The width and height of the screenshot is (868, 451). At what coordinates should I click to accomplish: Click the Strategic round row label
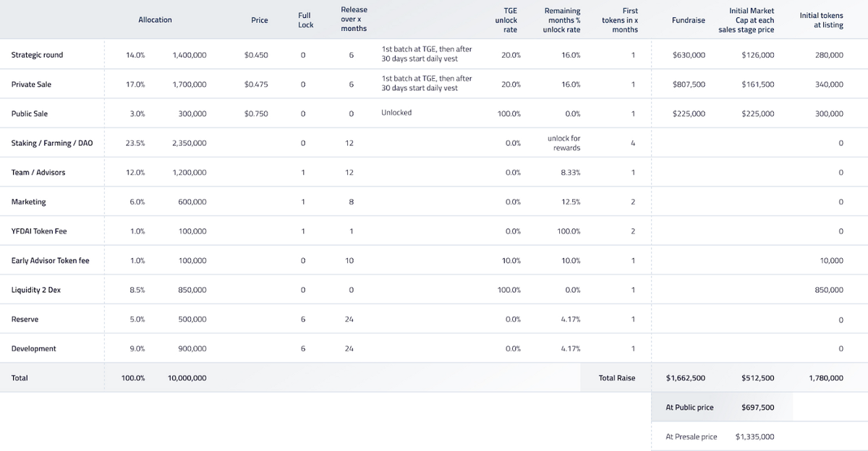[x=37, y=55]
